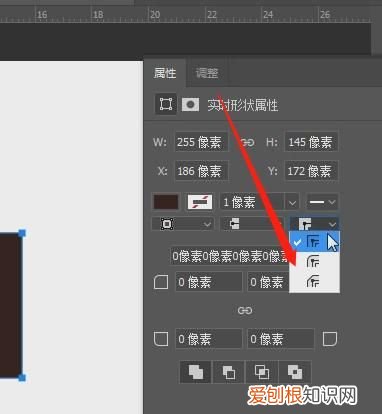Open the stroke width dropdown arrow
382x414 pixels.
click(292, 202)
